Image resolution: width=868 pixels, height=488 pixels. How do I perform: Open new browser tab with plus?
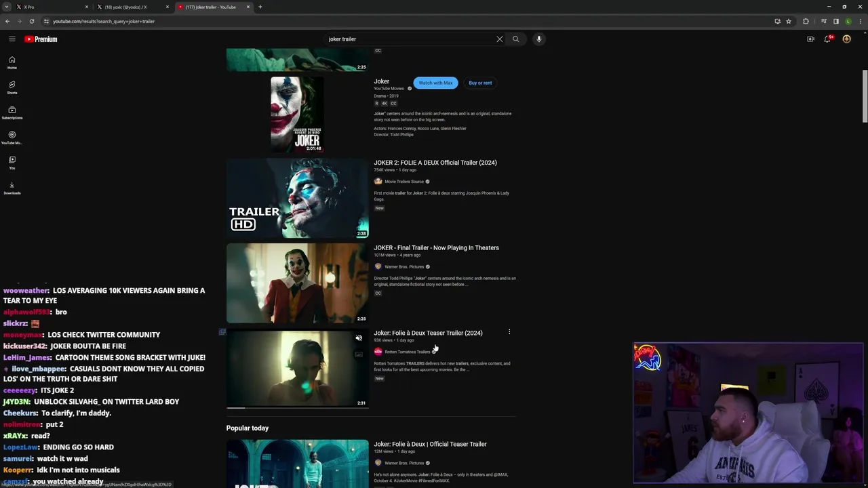point(260,7)
